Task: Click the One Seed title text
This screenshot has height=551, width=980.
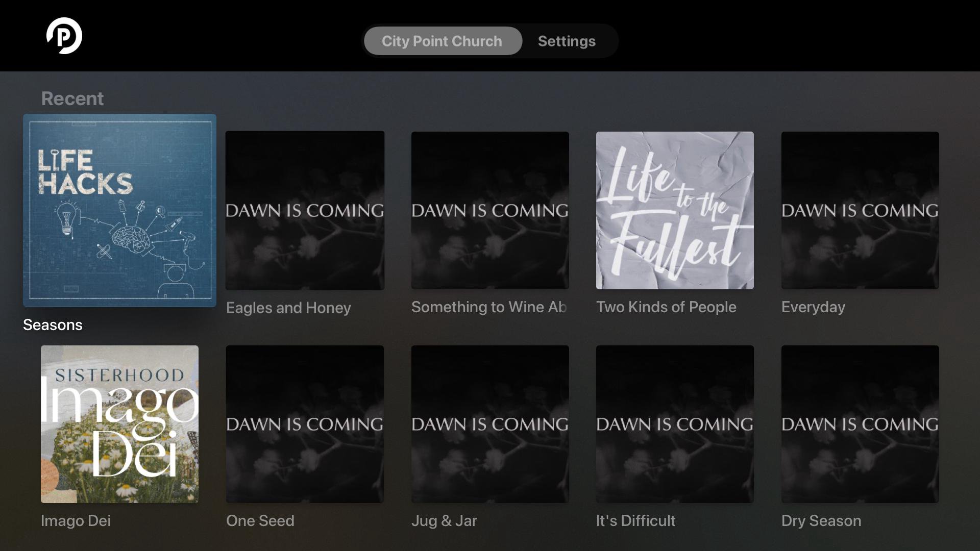Action: 260,521
